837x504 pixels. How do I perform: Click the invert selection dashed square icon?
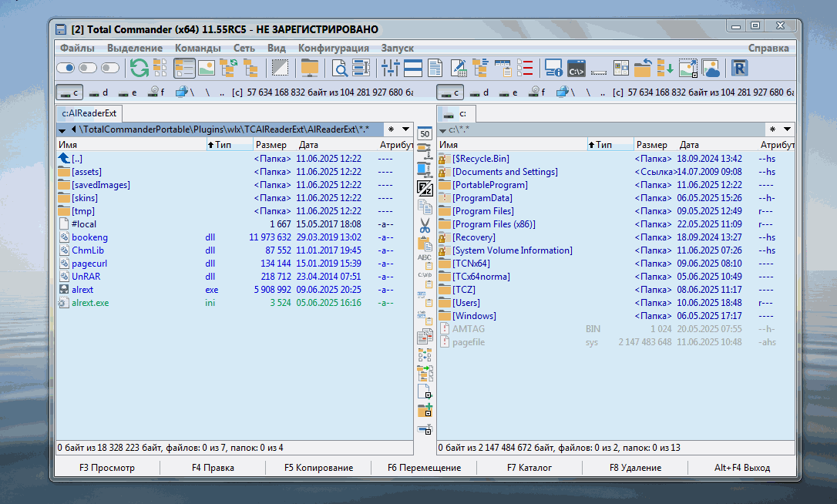(x=280, y=69)
